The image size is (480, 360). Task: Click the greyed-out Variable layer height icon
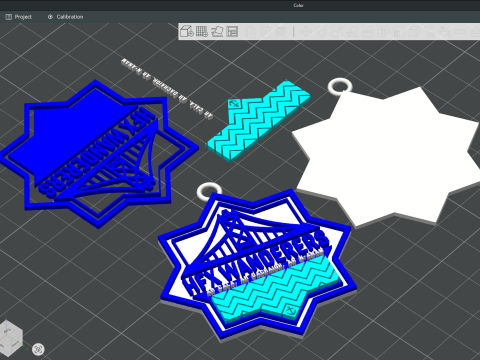282,32
